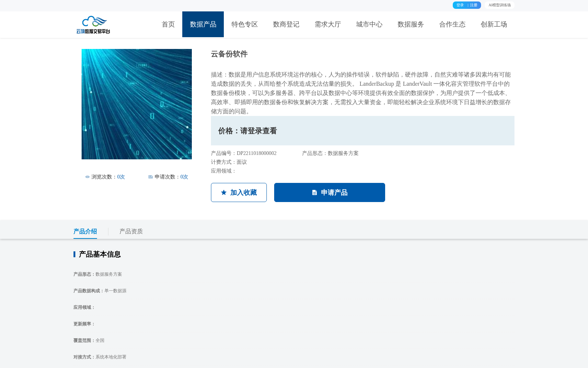
Task: Click 产品数据构成：单一数据源 row
Action: [x=100, y=291]
